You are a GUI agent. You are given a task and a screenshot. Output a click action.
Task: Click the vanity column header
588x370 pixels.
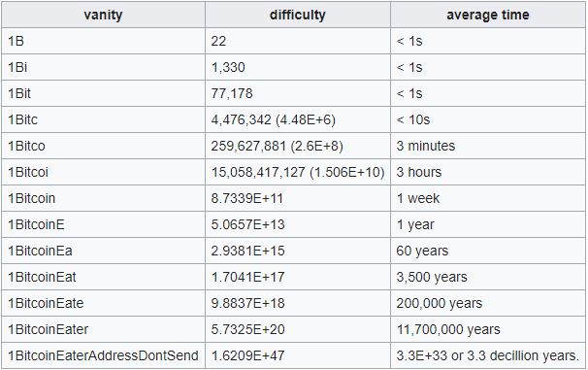(103, 15)
